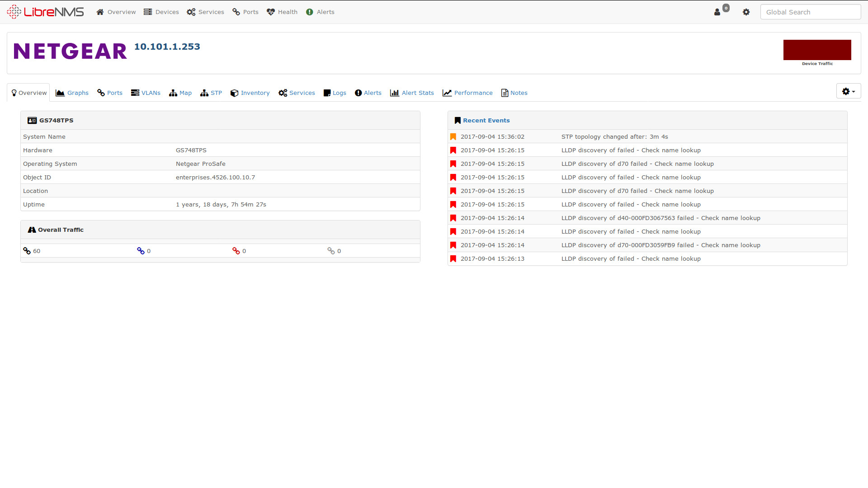Open the global settings gear in navbar

click(746, 12)
